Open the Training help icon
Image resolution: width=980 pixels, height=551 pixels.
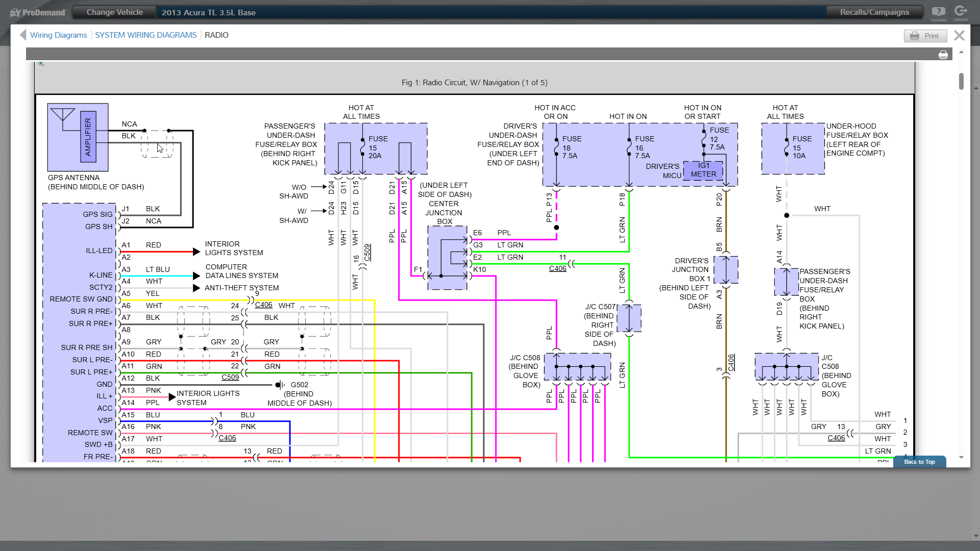tap(938, 12)
